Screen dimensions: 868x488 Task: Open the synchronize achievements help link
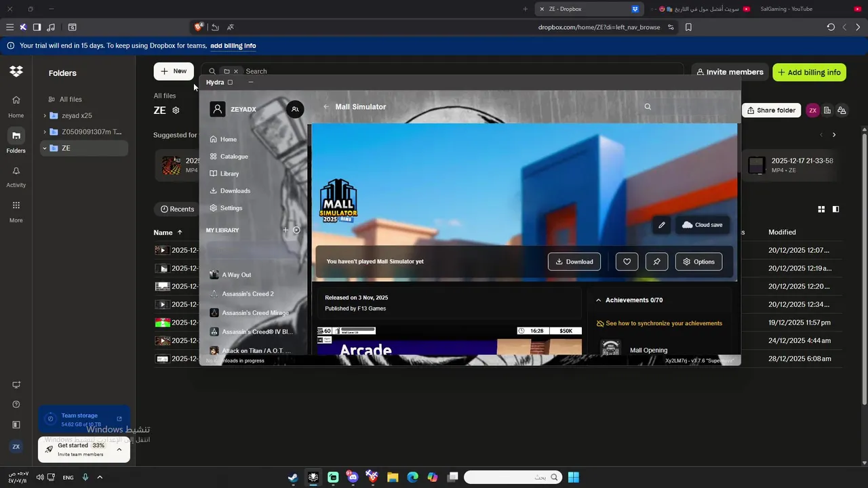pos(659,323)
